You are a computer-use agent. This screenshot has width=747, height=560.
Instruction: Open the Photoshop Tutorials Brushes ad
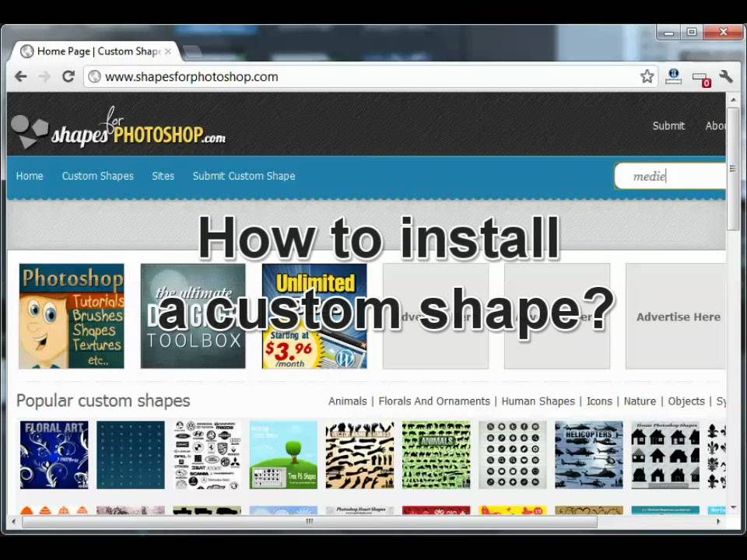click(72, 317)
